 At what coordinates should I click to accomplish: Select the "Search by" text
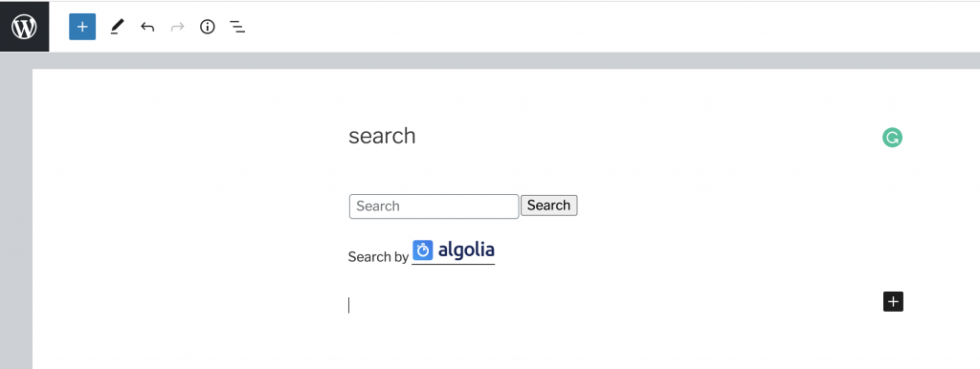click(378, 256)
